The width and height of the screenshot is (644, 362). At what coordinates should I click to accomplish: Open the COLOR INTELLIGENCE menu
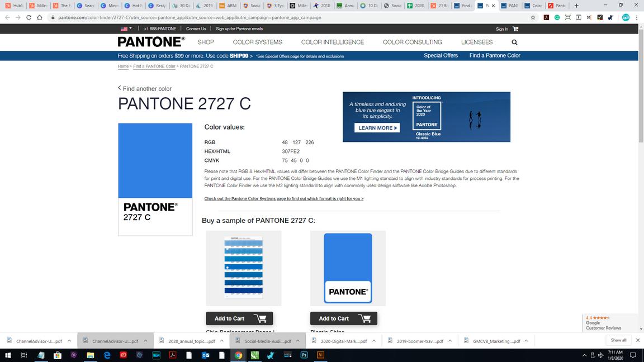point(332,42)
